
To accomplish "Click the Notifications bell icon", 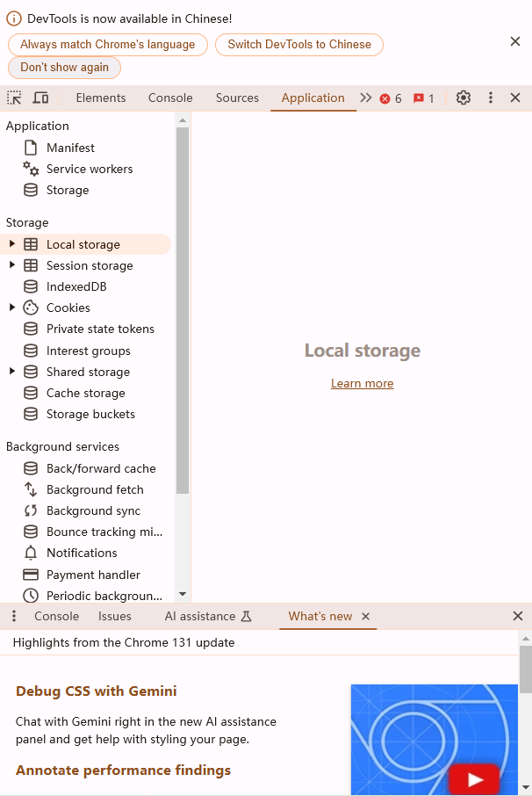I will point(31,553).
